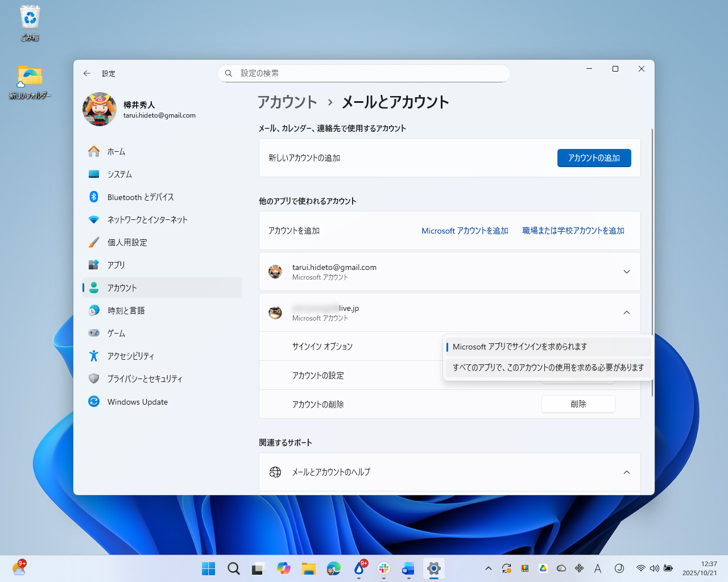The image size is (728, 582).
Task: Launch Microsoft Edge from the taskbar
Action: [334, 568]
